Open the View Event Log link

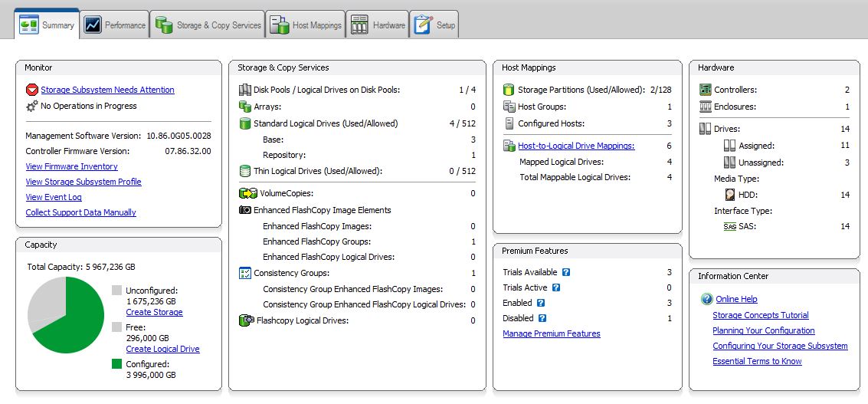pyautogui.click(x=54, y=197)
